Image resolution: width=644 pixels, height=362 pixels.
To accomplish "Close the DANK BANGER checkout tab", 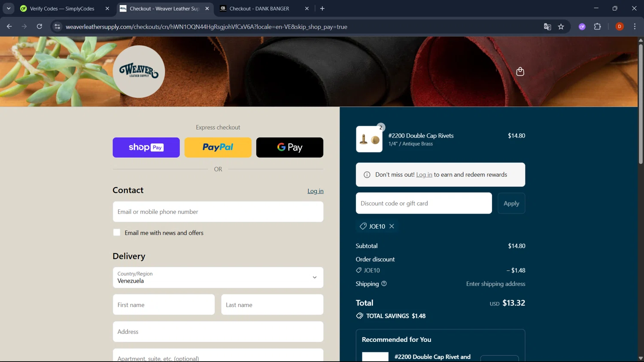I will point(307,9).
